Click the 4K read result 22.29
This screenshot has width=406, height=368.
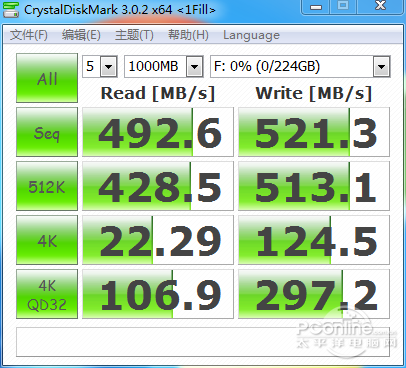[158, 240]
